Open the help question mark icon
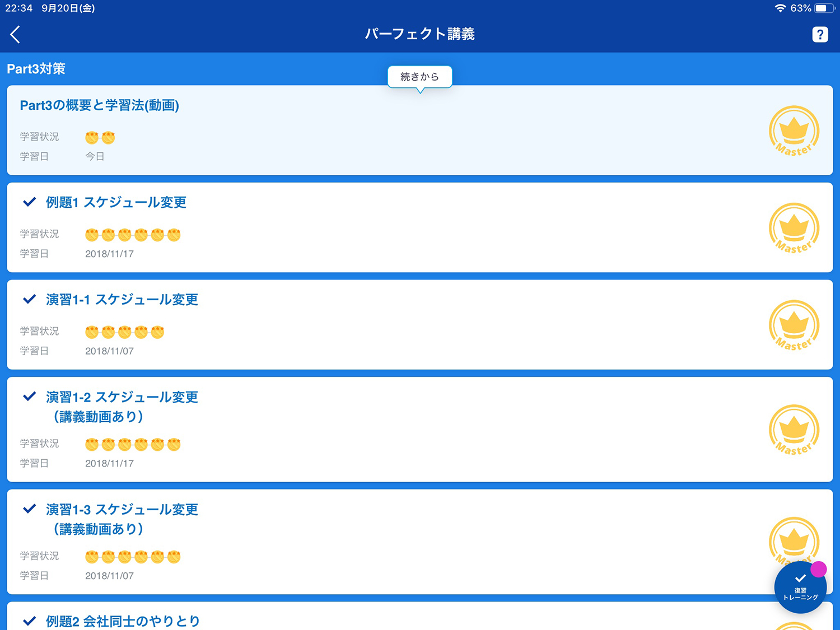 pos(820,35)
